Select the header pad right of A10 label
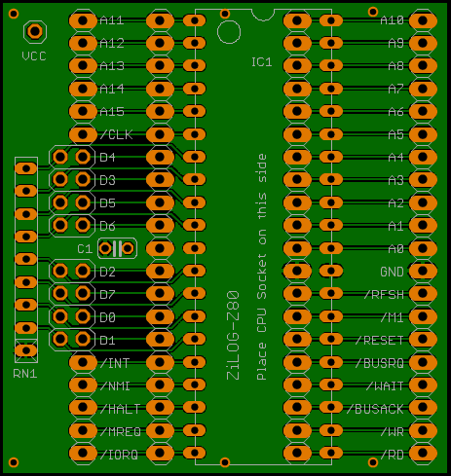The image size is (451, 476). coord(423,20)
